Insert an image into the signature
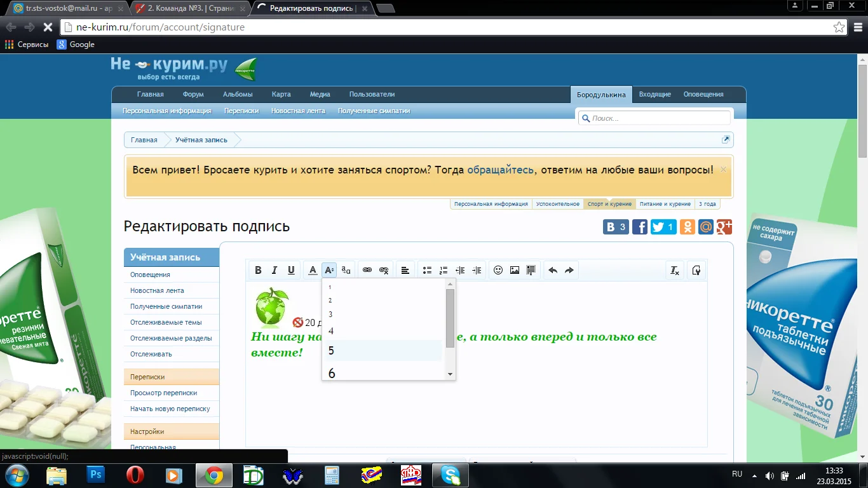Screen dimensions: 868x488 tap(515, 270)
